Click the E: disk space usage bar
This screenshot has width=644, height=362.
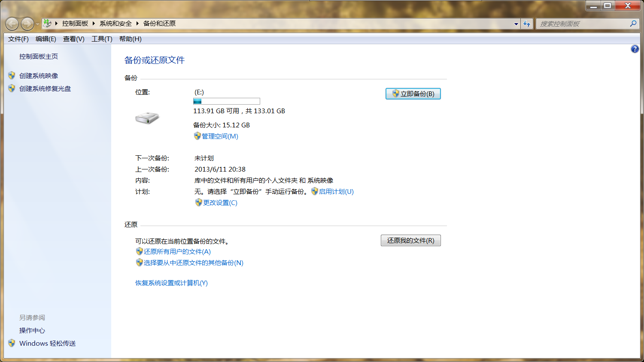pyautogui.click(x=226, y=101)
